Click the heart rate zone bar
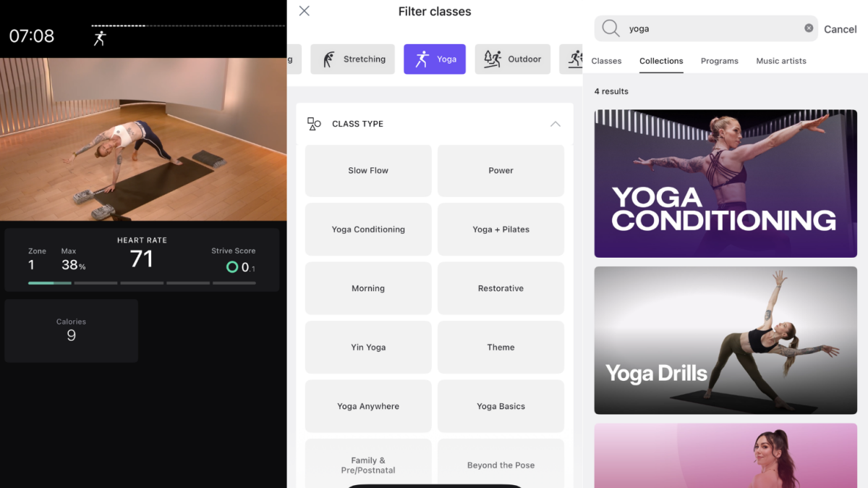 (142, 283)
